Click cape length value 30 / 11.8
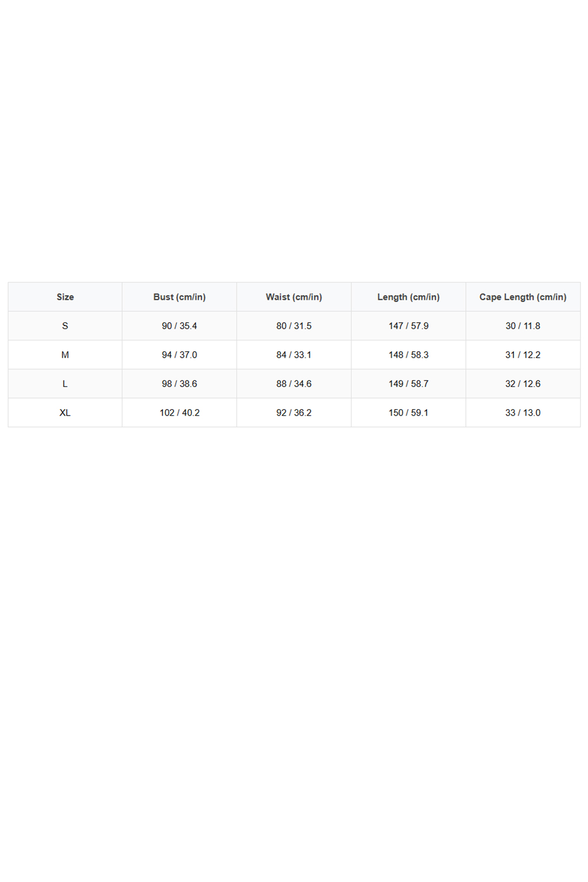 (523, 326)
